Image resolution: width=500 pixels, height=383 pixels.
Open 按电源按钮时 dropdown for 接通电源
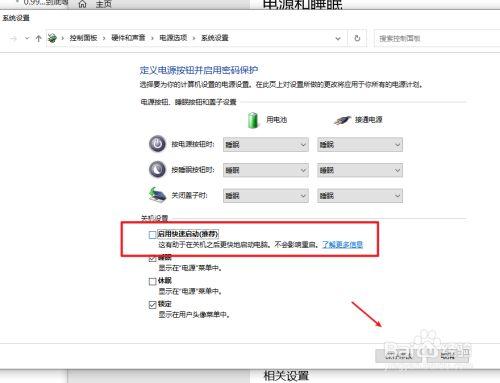[360, 145]
